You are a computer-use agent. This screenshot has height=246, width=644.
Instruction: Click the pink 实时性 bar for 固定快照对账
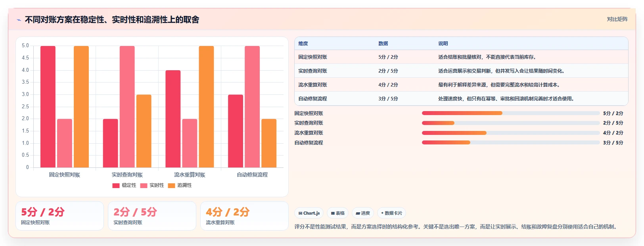pyautogui.click(x=65, y=143)
